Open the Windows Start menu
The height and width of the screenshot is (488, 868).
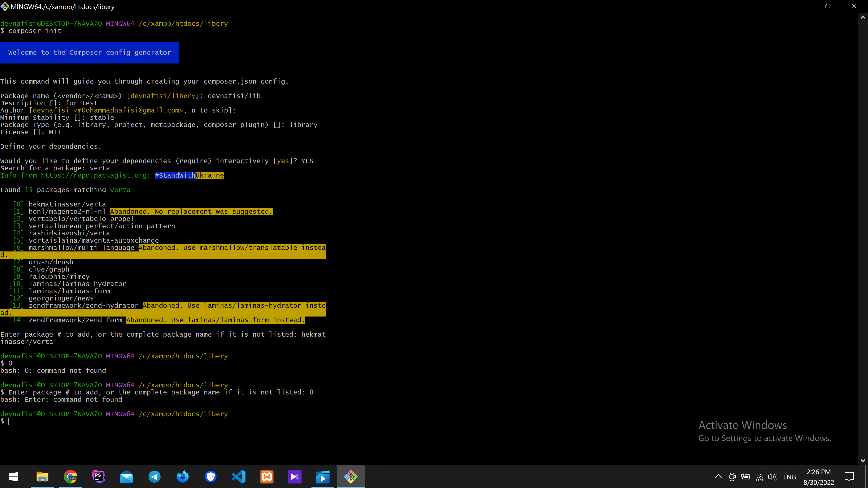pos(14,476)
